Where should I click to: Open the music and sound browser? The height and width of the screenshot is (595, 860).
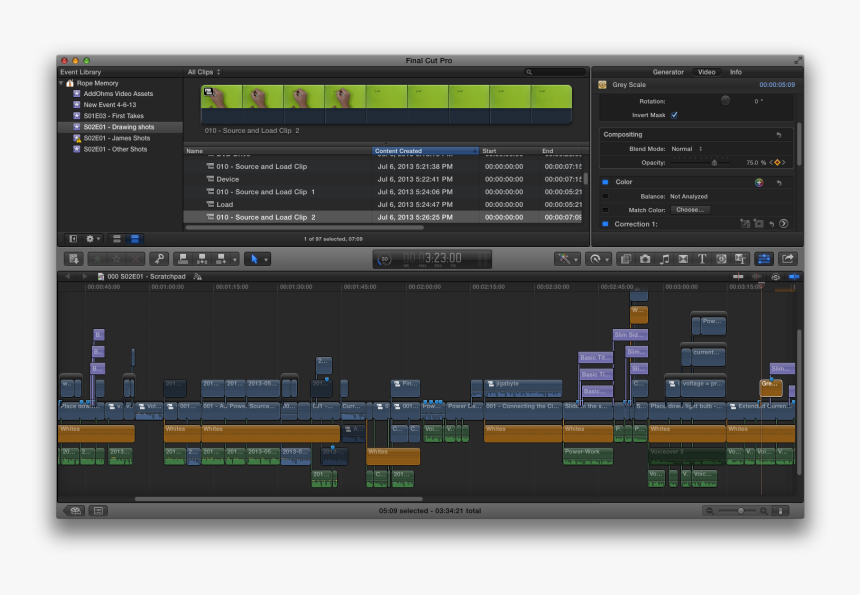coord(664,259)
